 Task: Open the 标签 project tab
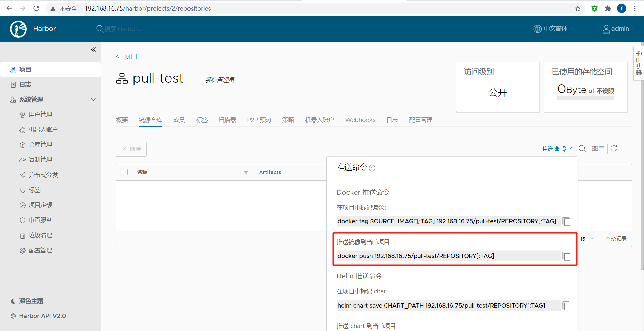(202, 120)
